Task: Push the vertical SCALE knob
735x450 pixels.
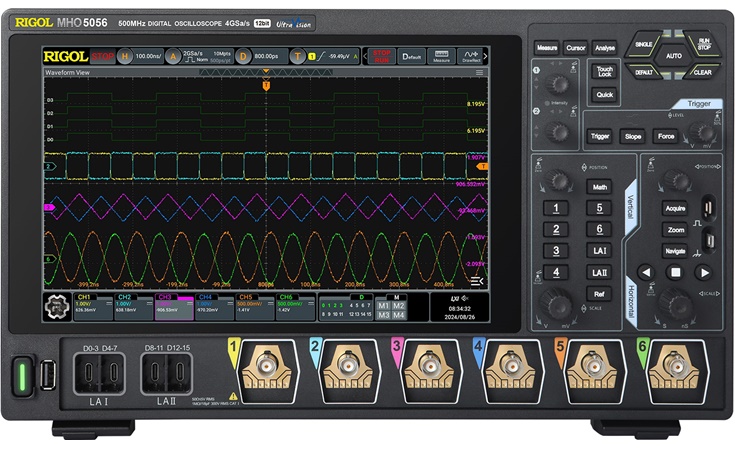Action: point(557,304)
